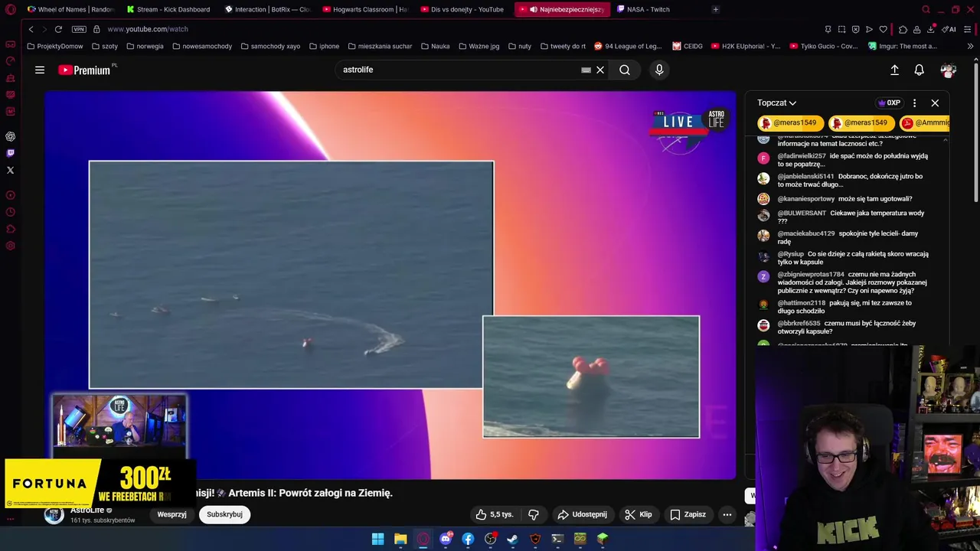Open the browser AI assistant button

coord(949,29)
